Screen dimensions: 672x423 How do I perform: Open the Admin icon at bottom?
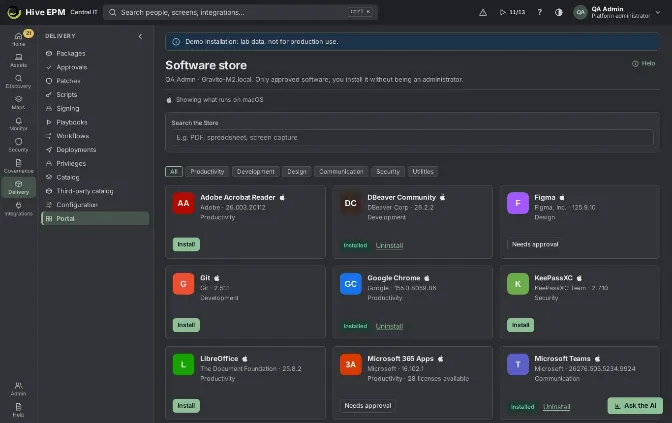18,388
